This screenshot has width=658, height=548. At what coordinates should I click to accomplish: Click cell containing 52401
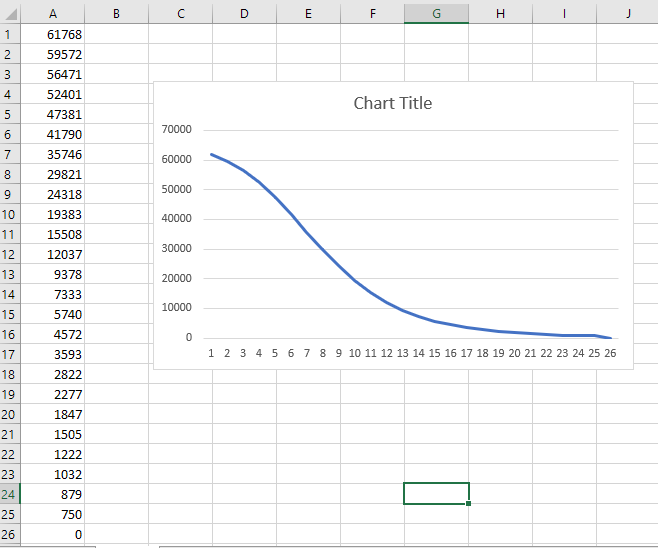point(52,94)
